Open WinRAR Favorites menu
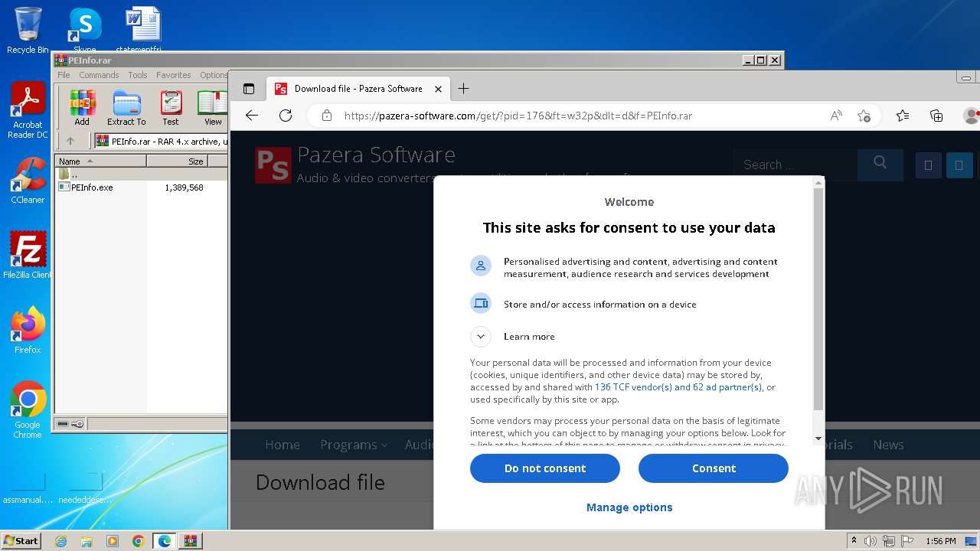This screenshot has width=980, height=551. click(174, 75)
